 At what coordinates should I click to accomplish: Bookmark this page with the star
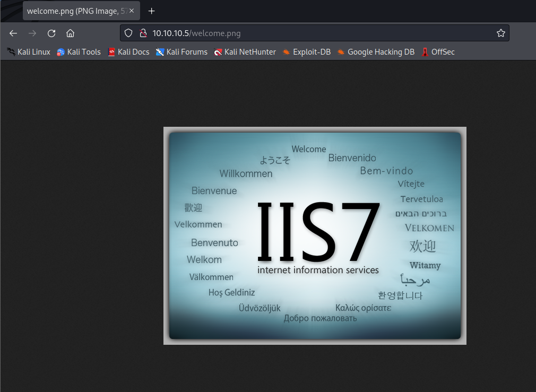point(501,33)
